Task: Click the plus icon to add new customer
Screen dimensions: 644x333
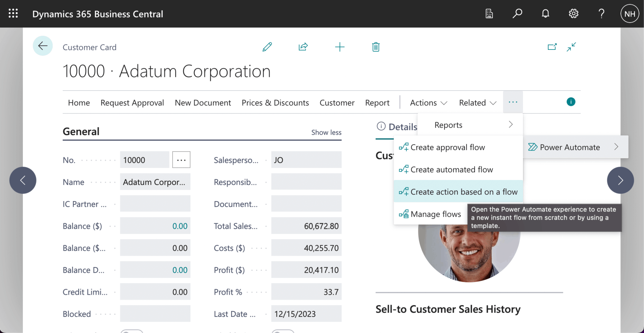Action: click(340, 47)
